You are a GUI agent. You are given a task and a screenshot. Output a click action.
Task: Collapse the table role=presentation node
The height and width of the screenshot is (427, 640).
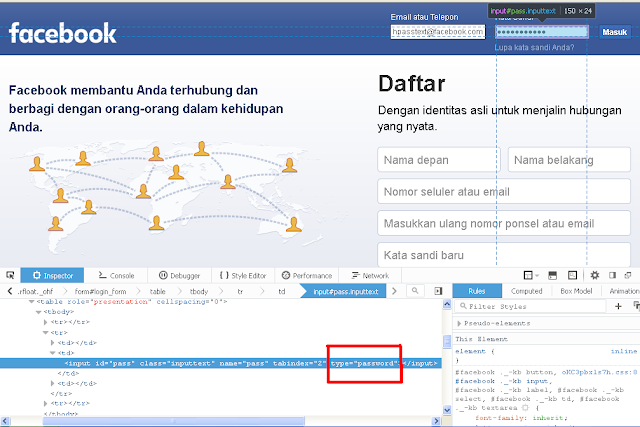point(31,302)
